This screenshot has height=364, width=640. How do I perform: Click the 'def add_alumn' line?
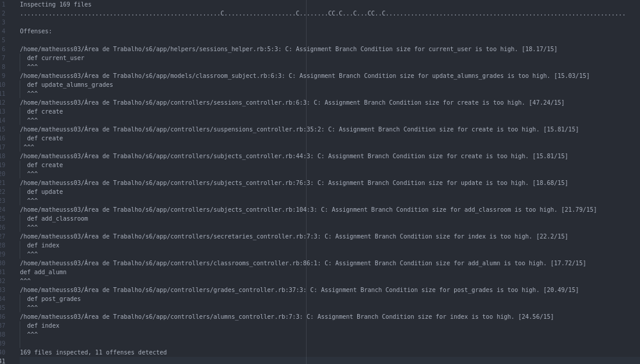[x=43, y=272]
